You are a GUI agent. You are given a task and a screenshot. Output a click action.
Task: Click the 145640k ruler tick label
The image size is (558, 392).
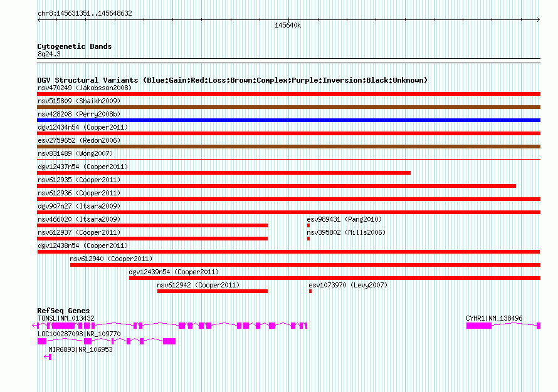pyautogui.click(x=288, y=25)
